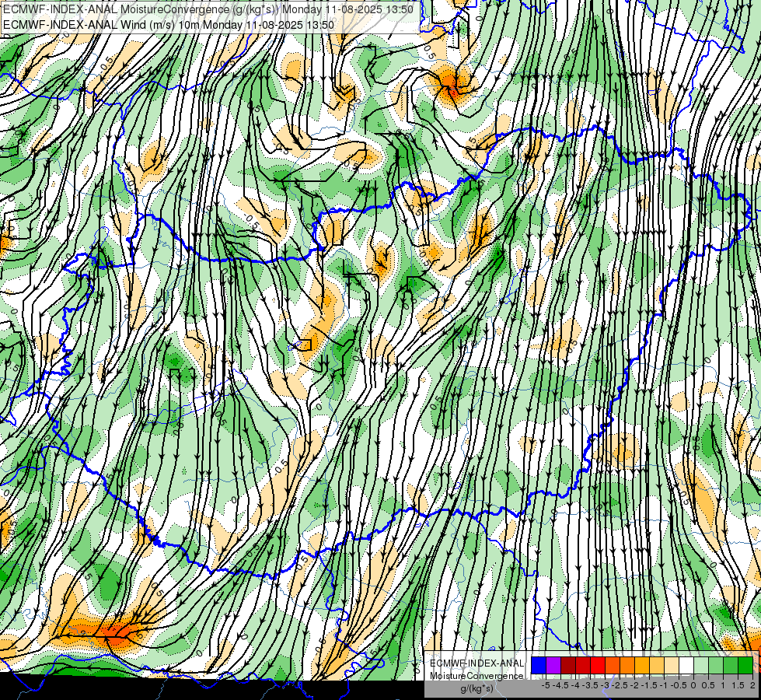Click the purple swatch in the legend
Image resolution: width=761 pixels, height=700 pixels.
pos(553,665)
